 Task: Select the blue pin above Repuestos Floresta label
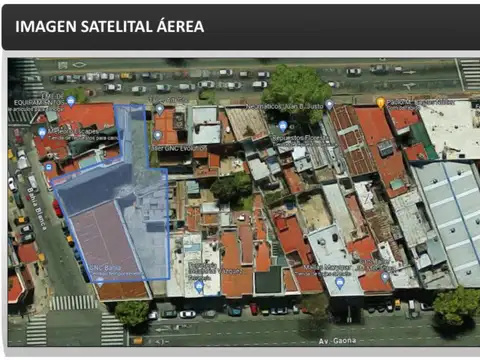pos(283,126)
